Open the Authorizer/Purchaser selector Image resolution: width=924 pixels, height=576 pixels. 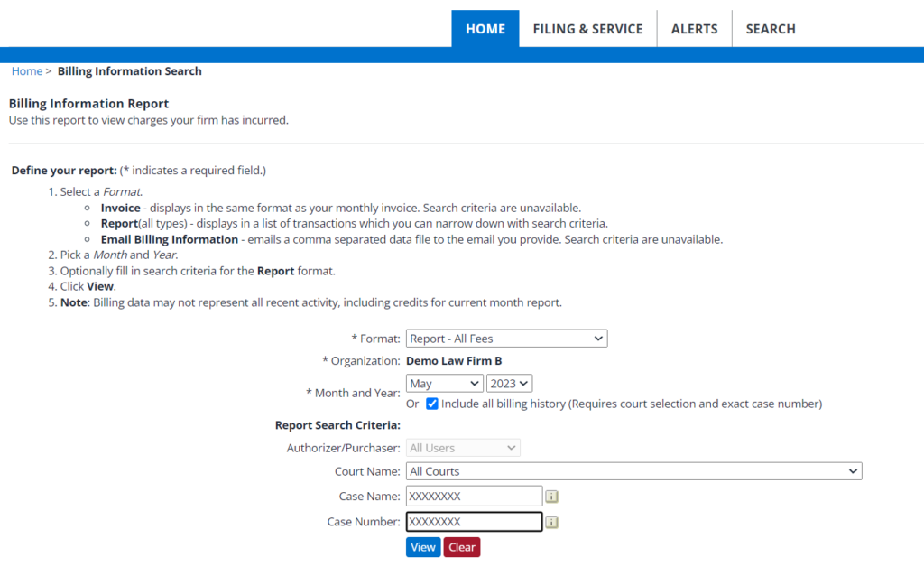click(463, 447)
